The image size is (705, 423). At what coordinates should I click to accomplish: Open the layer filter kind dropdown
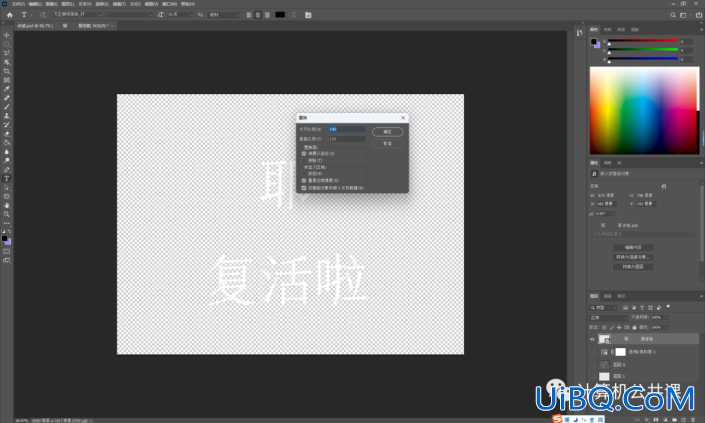click(604, 307)
